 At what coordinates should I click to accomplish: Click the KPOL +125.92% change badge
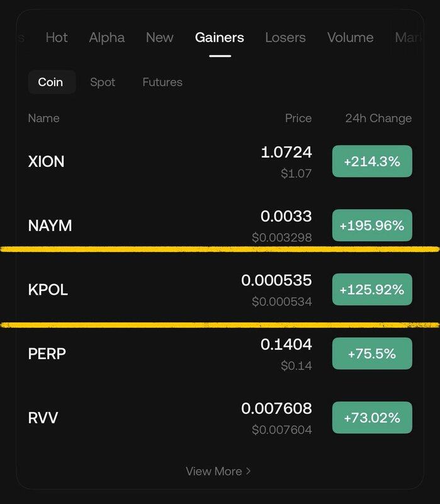(x=372, y=290)
